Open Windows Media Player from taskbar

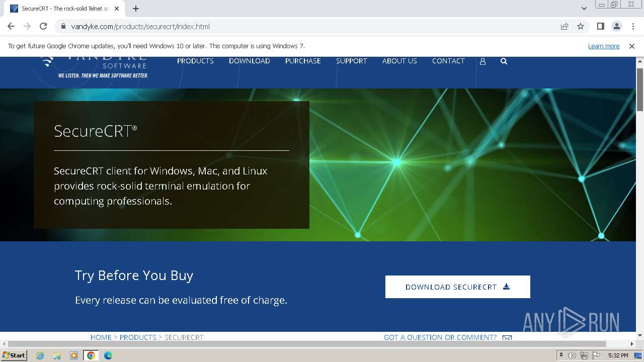tap(74, 355)
